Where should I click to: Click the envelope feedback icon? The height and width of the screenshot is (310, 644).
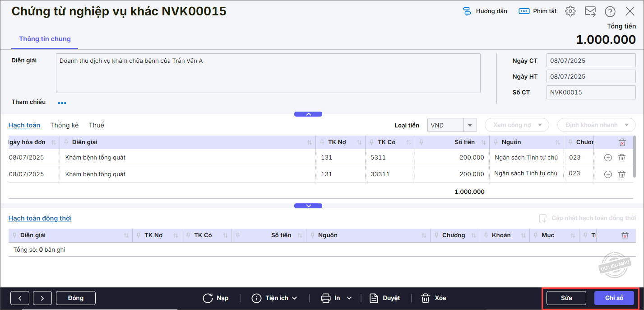590,11
